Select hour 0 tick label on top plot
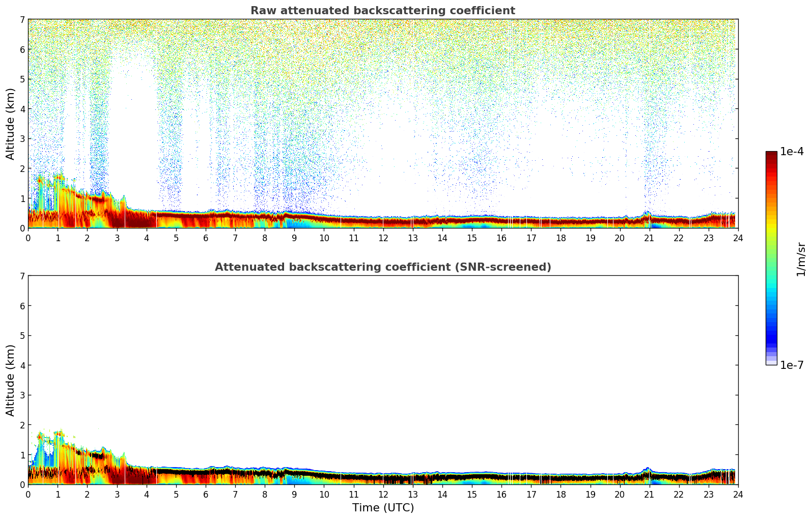Image resolution: width=812 pixels, height=519 pixels. click(x=28, y=238)
